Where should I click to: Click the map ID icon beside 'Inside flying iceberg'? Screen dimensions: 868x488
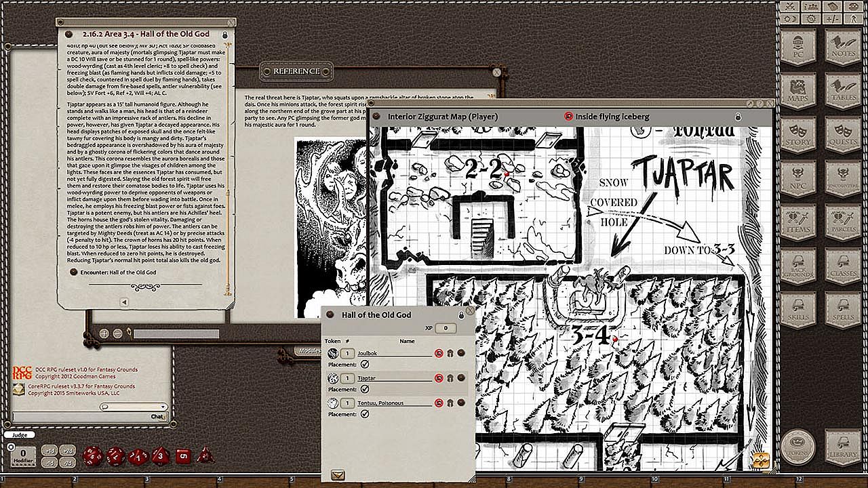point(569,117)
